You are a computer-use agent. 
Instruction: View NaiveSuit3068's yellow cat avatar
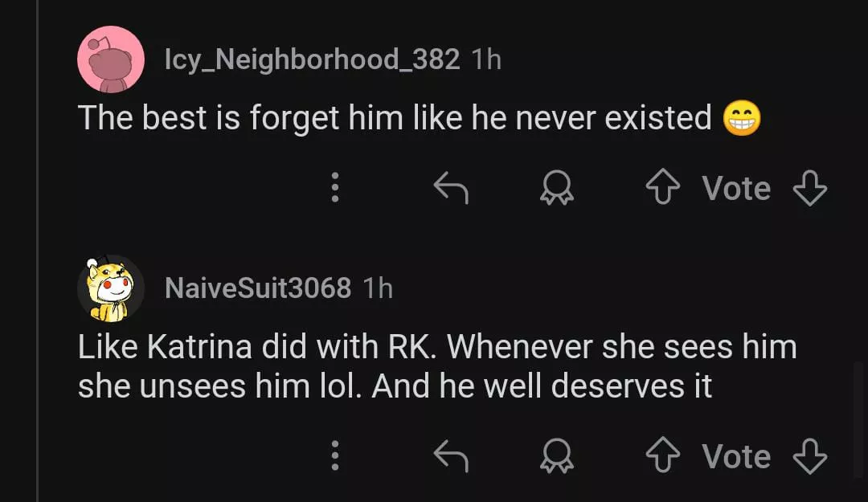coord(111,288)
